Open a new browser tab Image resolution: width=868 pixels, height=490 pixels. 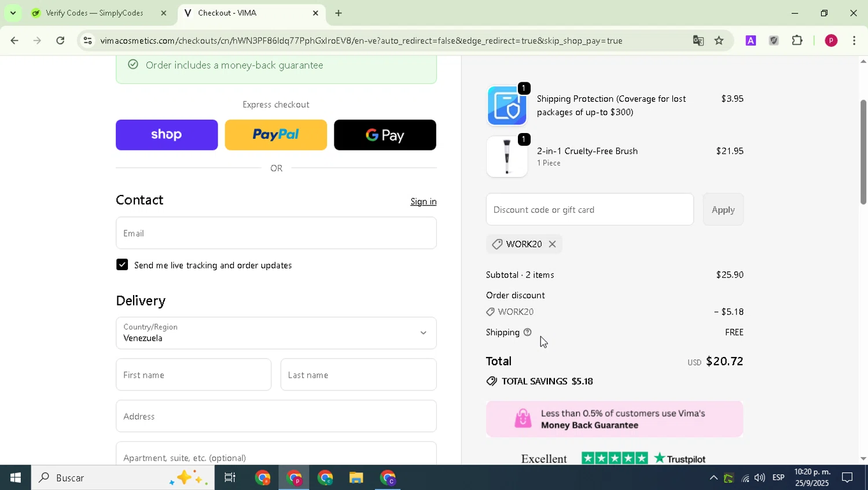click(339, 13)
